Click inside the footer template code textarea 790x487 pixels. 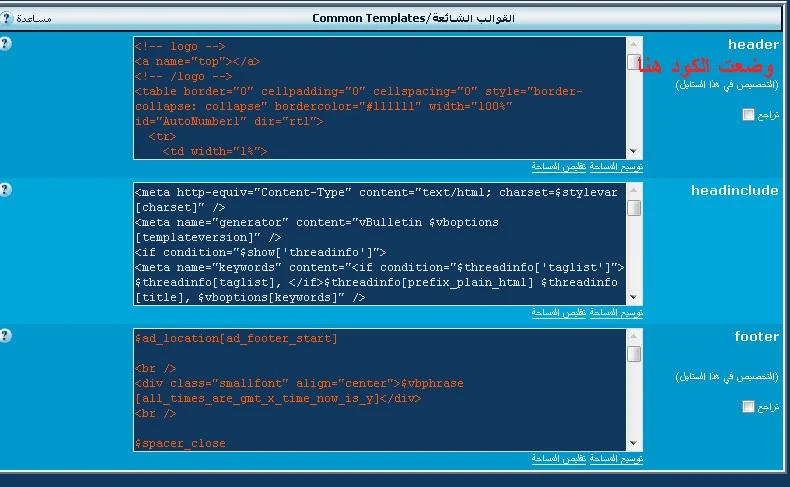pyautogui.click(x=380, y=389)
